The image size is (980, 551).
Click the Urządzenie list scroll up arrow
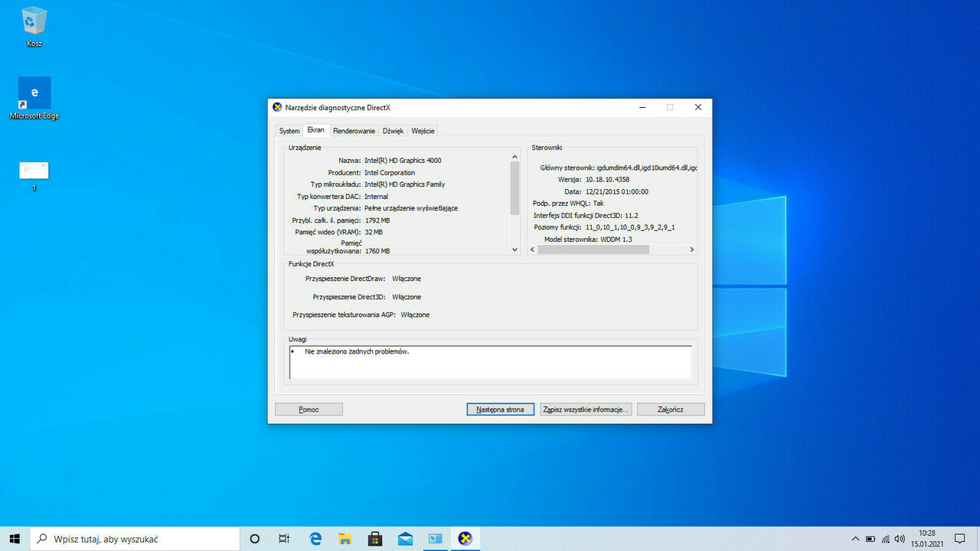(x=514, y=157)
